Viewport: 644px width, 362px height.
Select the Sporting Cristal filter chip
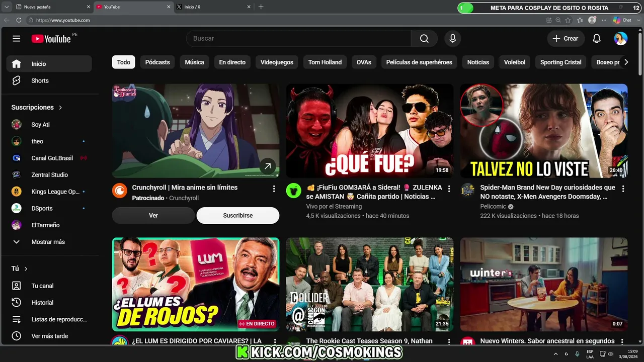(x=561, y=62)
